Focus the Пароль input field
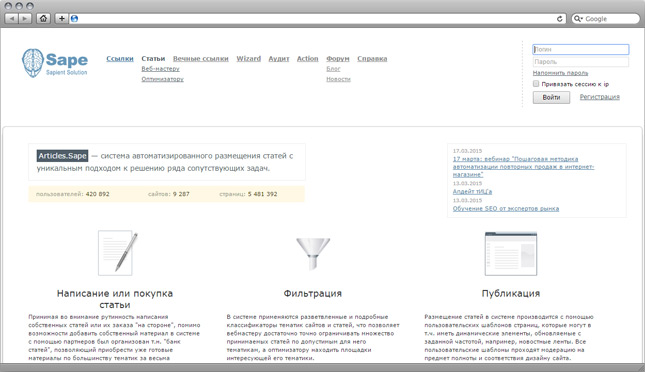This screenshot has width=645, height=372. [580, 62]
